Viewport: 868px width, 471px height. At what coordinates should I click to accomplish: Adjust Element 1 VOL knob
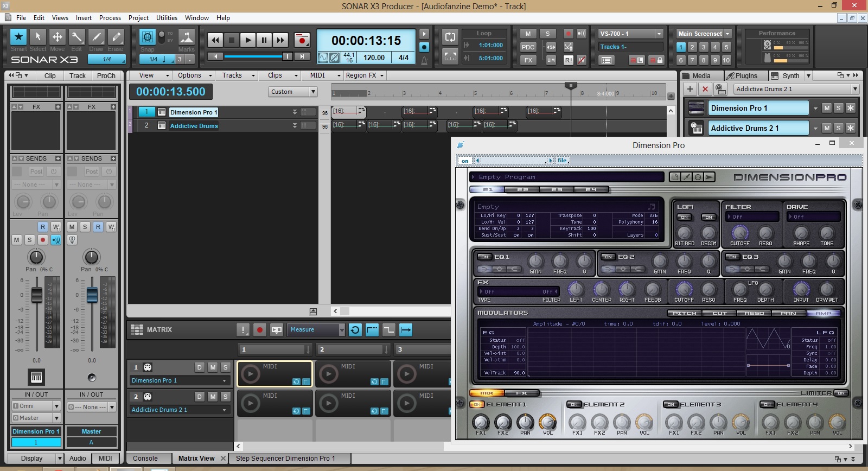[x=547, y=422]
